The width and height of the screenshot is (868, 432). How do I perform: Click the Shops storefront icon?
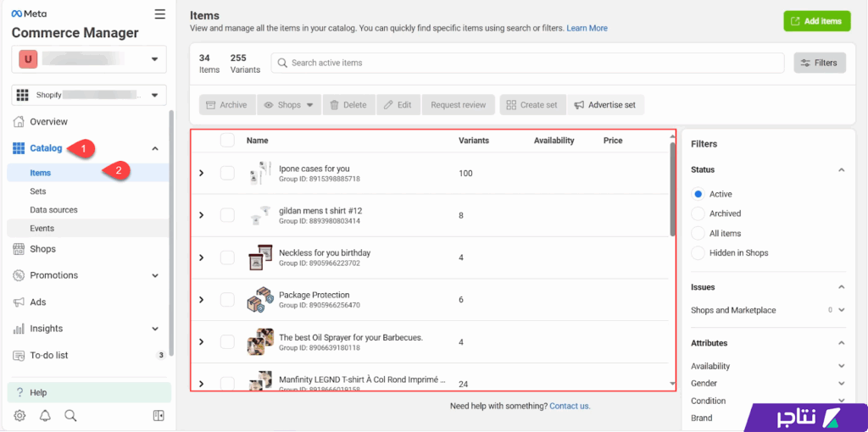pyautogui.click(x=19, y=249)
